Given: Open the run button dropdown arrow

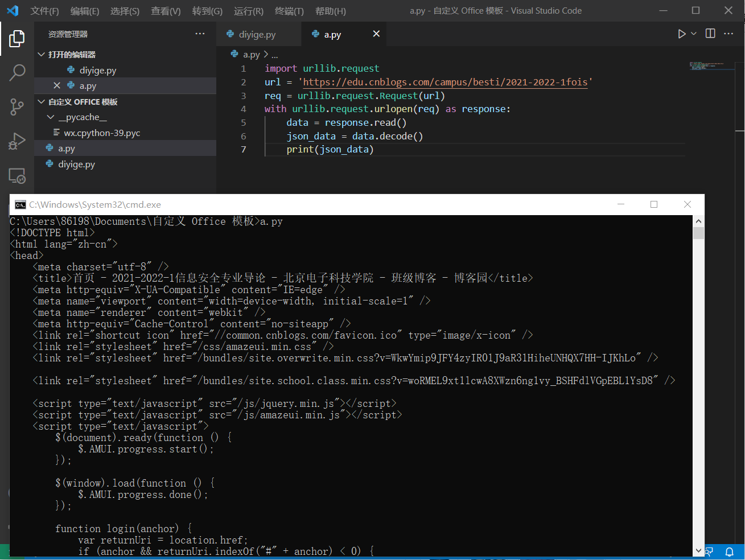Looking at the screenshot, I should pos(694,34).
